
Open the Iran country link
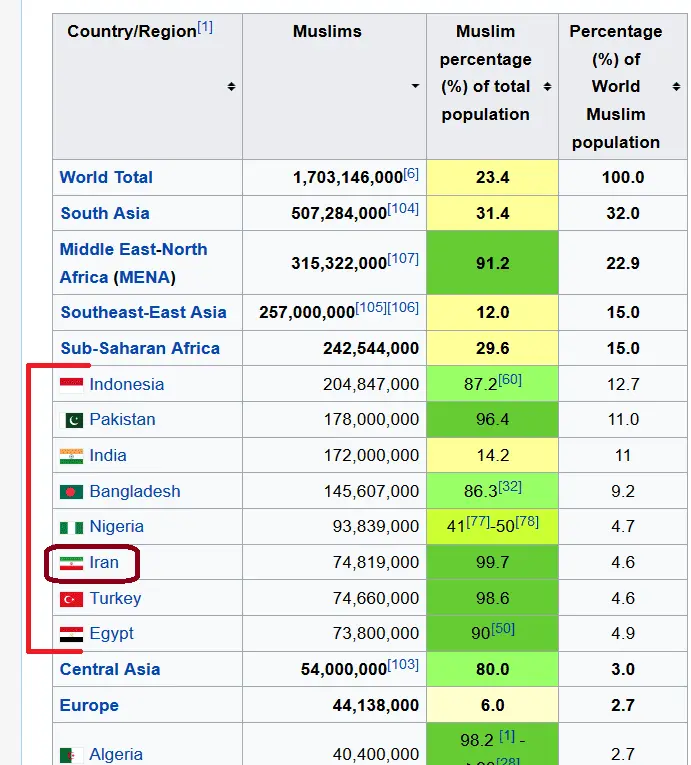point(104,563)
